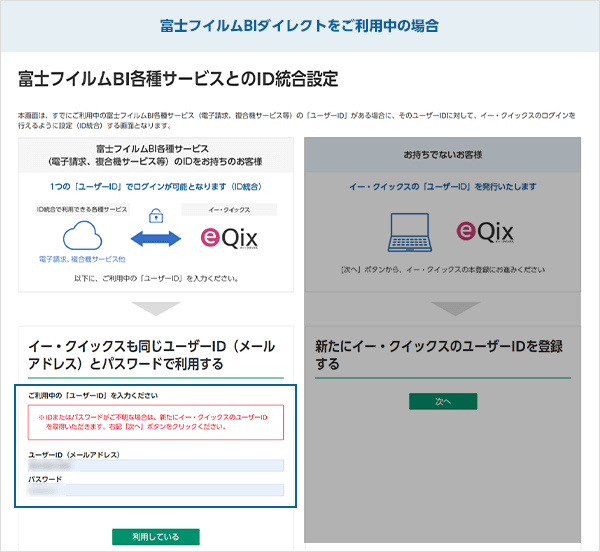Screen dimensions: 600x552
Task: Click the blue double-headed arrow icon
Action: pyautogui.click(x=156, y=239)
